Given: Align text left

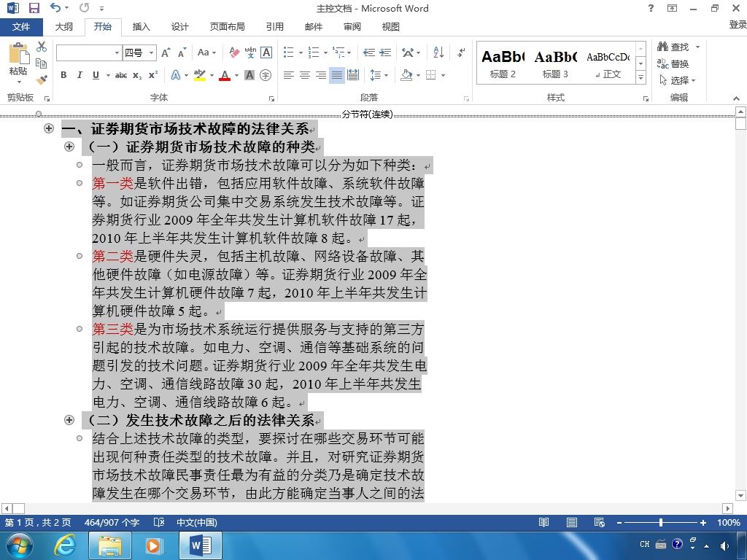Looking at the screenshot, I should point(289,75).
